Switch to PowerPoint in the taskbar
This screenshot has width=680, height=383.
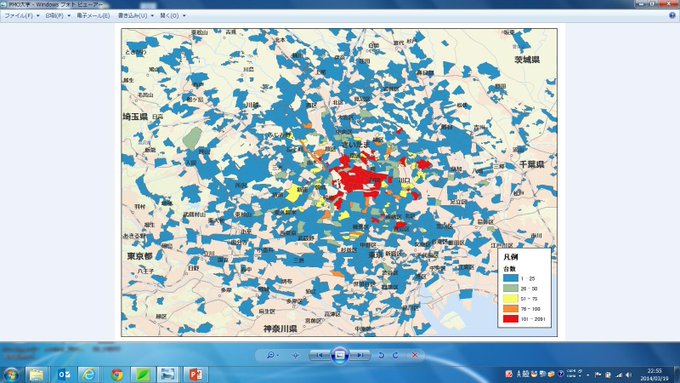click(195, 374)
